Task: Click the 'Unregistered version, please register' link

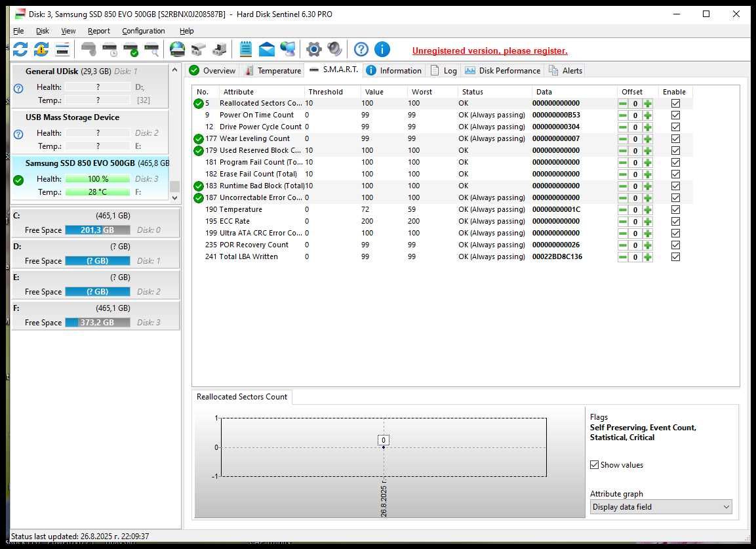Action: pos(490,51)
